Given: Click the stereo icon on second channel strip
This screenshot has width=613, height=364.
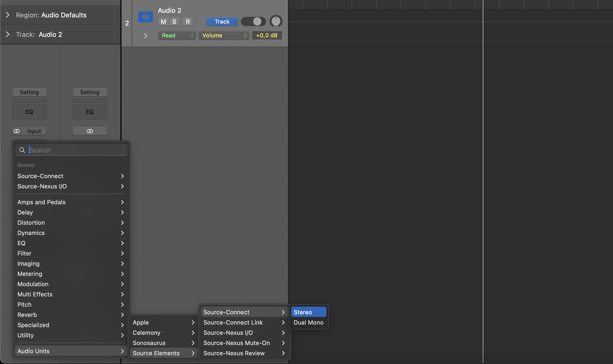Looking at the screenshot, I should [90, 131].
